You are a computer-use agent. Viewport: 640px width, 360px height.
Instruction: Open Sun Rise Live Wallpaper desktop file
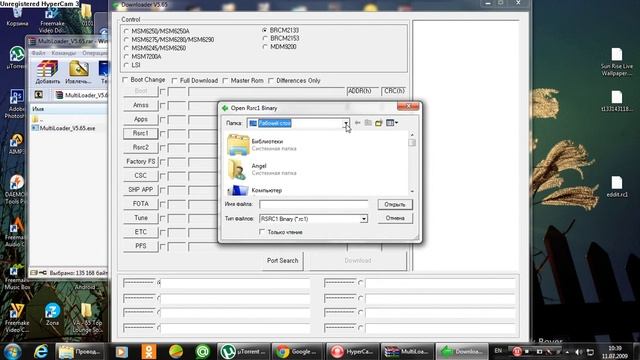pyautogui.click(x=617, y=62)
